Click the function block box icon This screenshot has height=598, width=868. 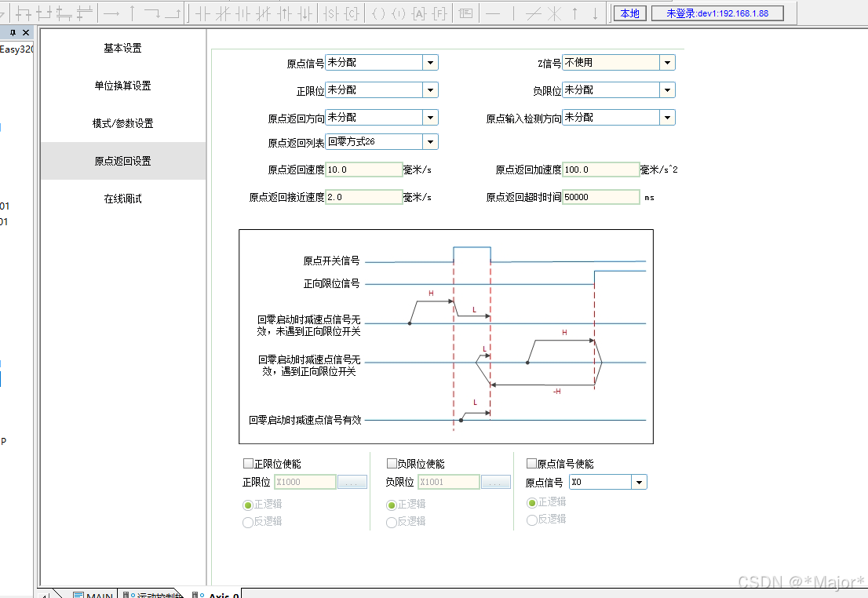(x=466, y=13)
